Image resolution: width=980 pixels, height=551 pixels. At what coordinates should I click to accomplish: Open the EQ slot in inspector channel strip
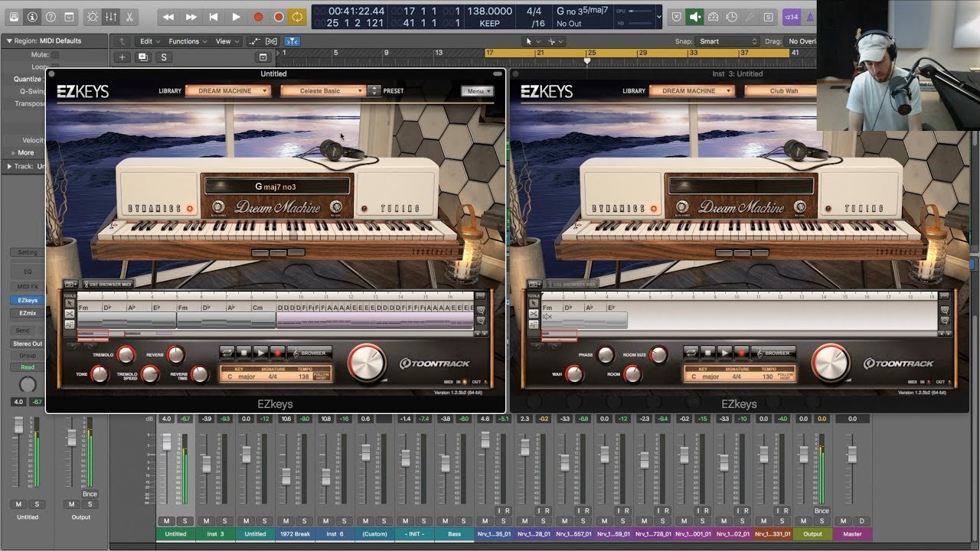tap(28, 272)
